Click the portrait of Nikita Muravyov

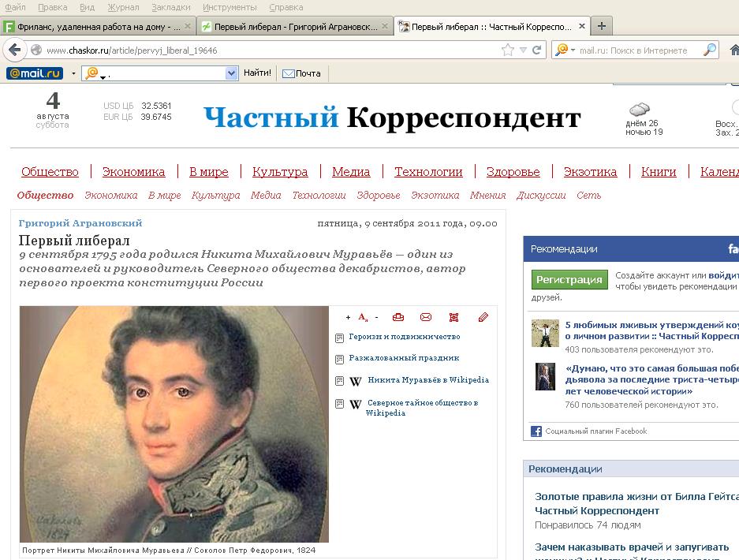pos(174,424)
